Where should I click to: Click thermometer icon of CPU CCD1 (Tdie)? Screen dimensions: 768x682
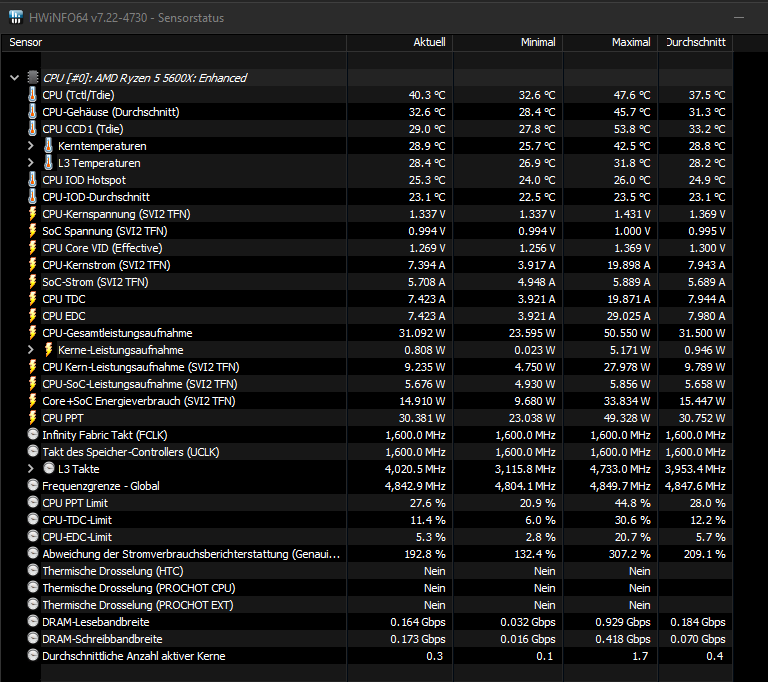[x=32, y=129]
